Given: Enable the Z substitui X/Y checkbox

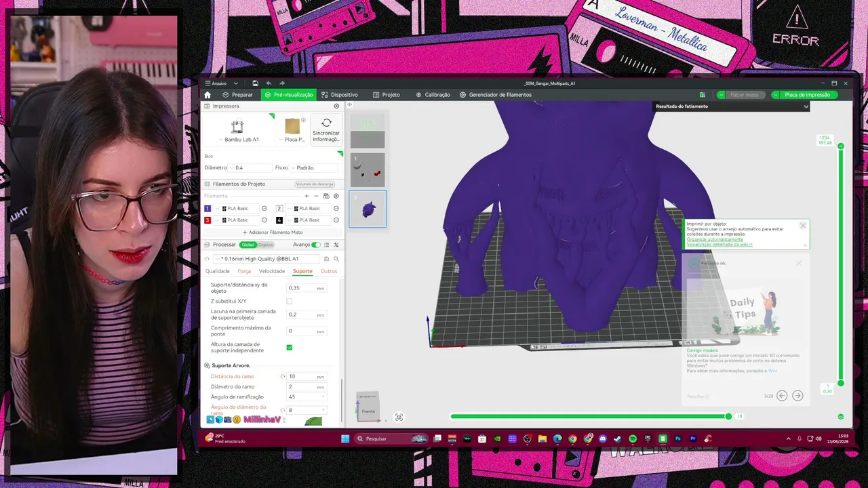Looking at the screenshot, I should (290, 301).
